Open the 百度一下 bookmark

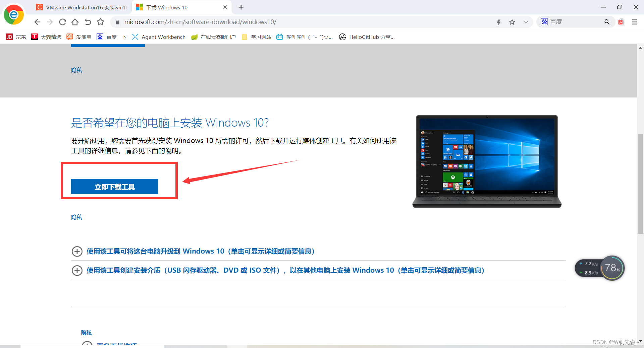click(x=111, y=37)
